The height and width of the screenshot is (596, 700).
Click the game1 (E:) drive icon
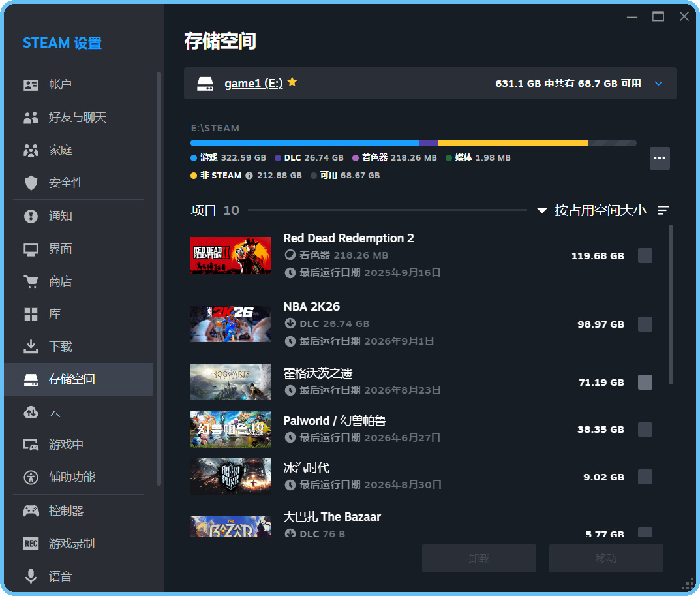point(205,84)
